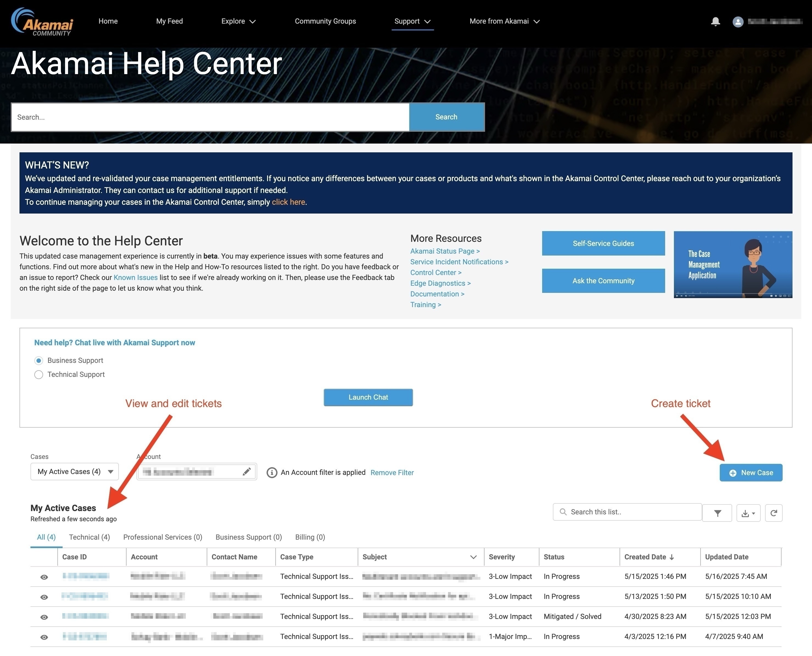Play the Case Management Application video thumbnail
Image resolution: width=812 pixels, height=656 pixels.
733,265
